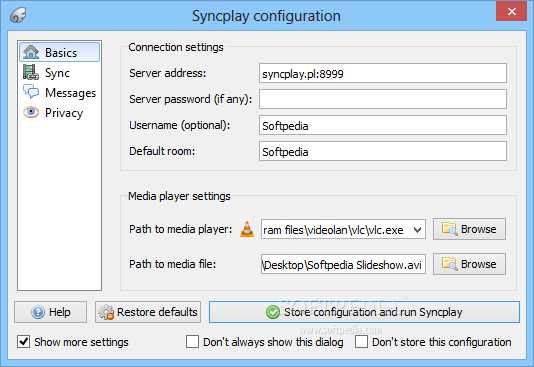This screenshot has width=534, height=367.
Task: Click the Path to media file label
Action: point(172,264)
